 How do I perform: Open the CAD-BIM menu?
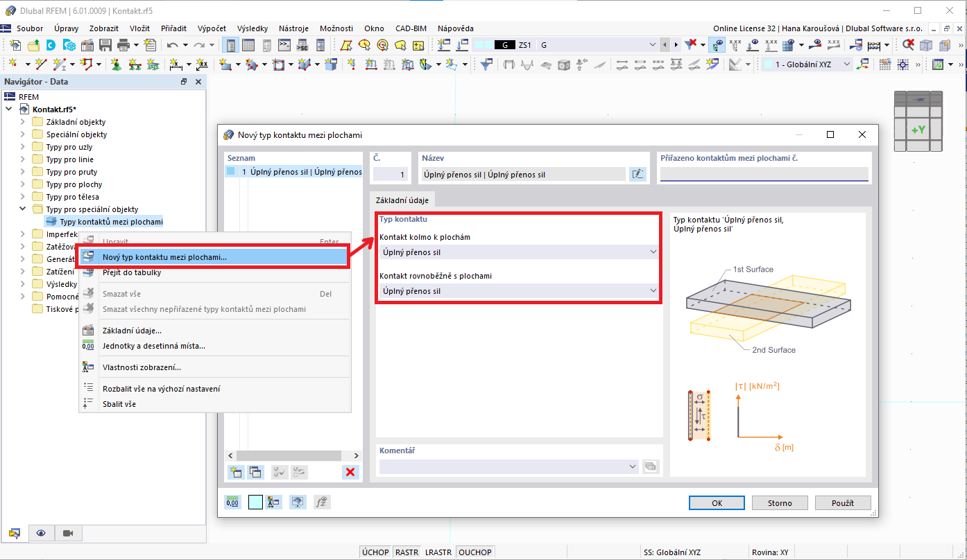pos(411,28)
